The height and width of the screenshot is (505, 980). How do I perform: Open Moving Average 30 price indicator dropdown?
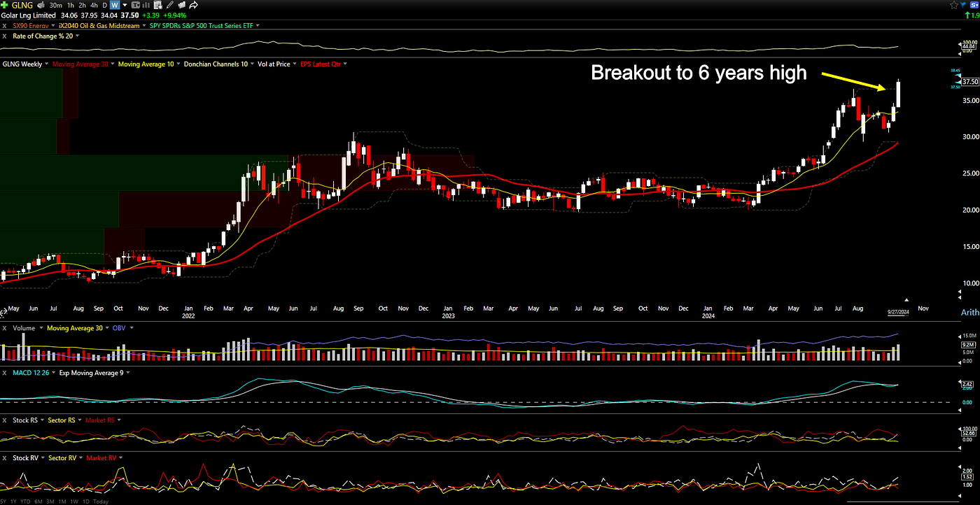(x=113, y=64)
